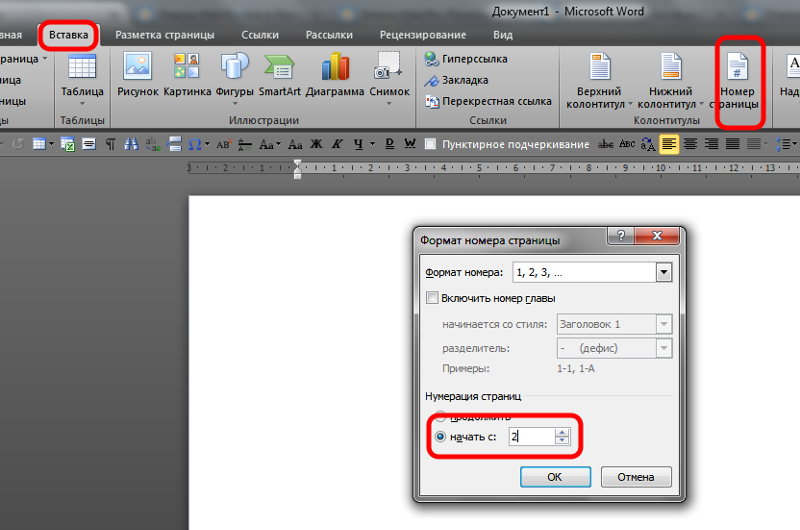Enable the Включить номер главы checkbox
800x530 pixels.
click(432, 298)
